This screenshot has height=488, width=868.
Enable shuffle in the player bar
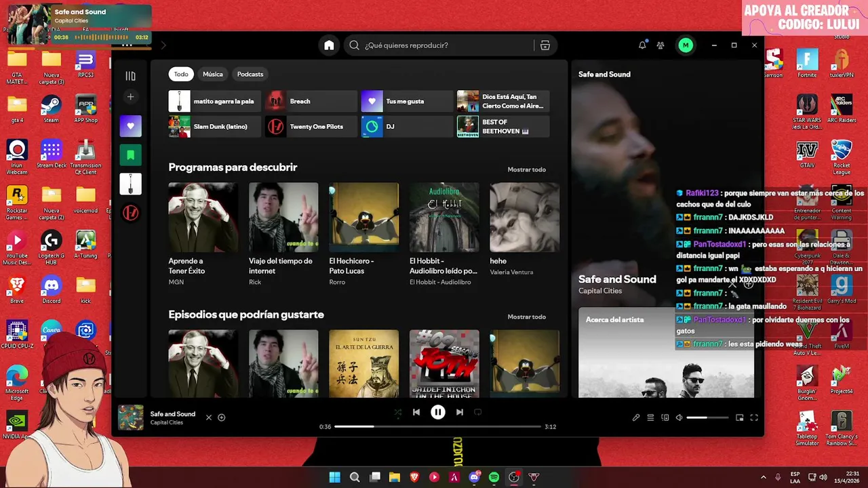(398, 412)
